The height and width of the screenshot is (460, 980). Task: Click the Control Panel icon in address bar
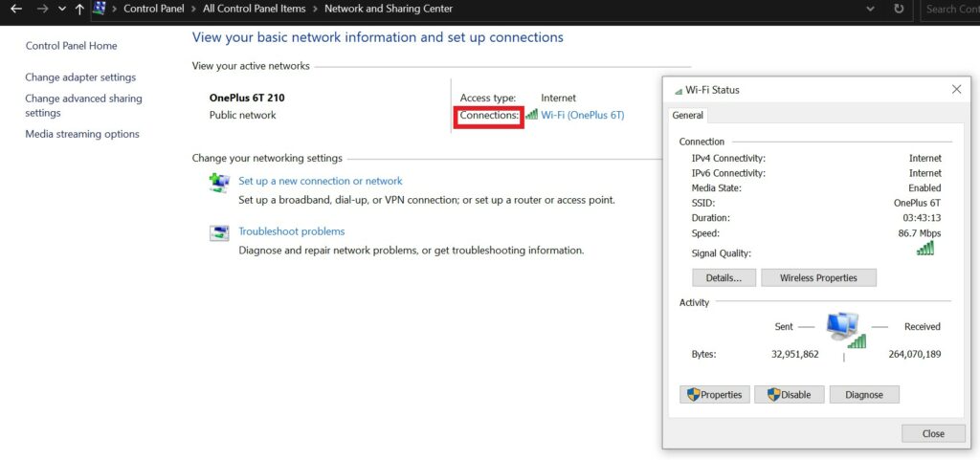point(99,8)
